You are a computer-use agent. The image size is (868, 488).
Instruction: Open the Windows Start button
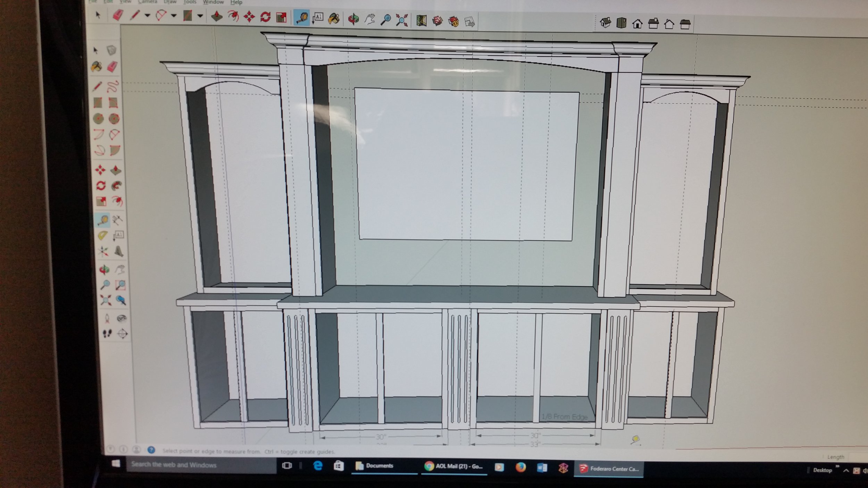point(116,464)
